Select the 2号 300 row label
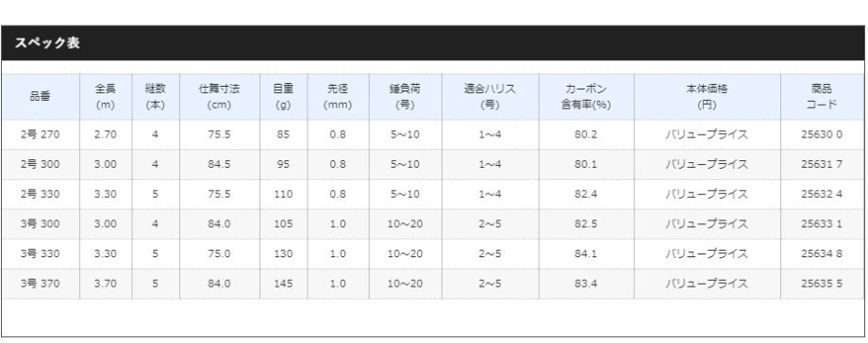 tap(41, 164)
